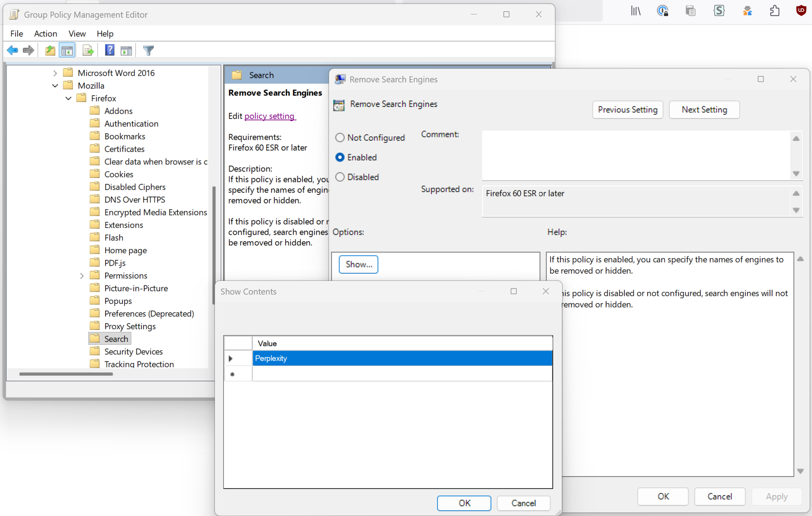Click the export list toolbar icon
The image size is (812, 516).
88,50
